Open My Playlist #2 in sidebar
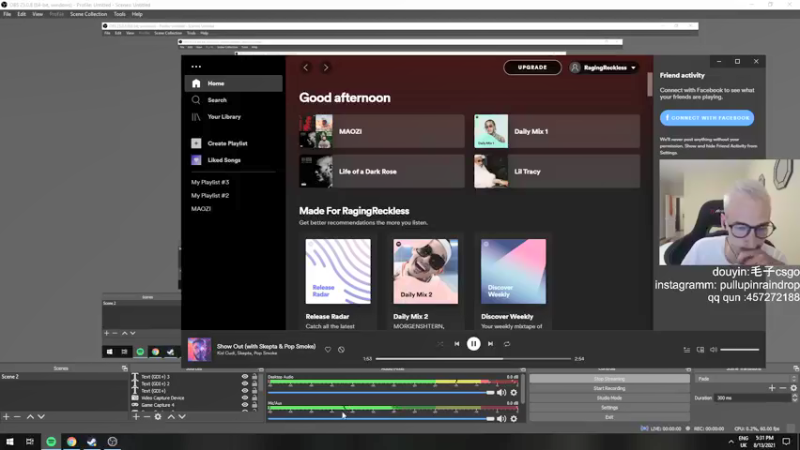The height and width of the screenshot is (450, 800). click(210, 195)
